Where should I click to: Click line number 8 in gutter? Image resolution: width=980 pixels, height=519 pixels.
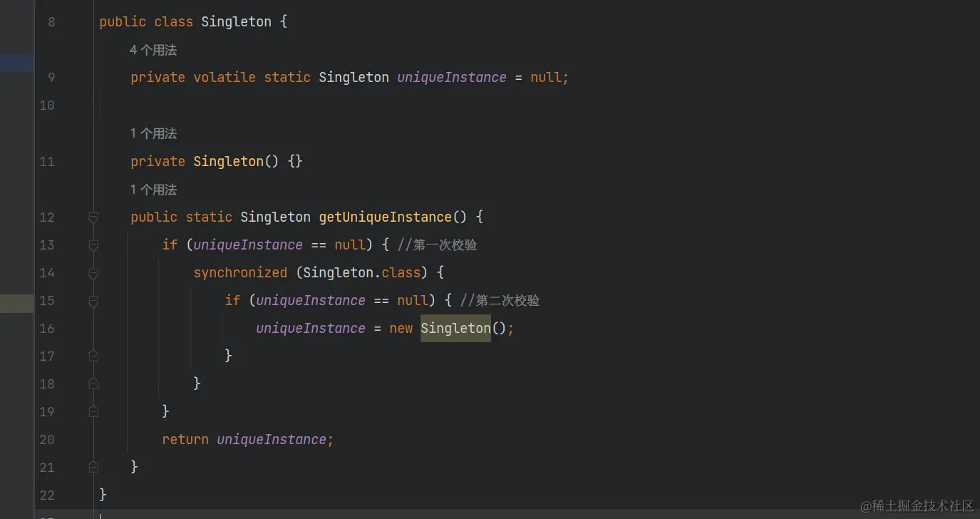(51, 22)
